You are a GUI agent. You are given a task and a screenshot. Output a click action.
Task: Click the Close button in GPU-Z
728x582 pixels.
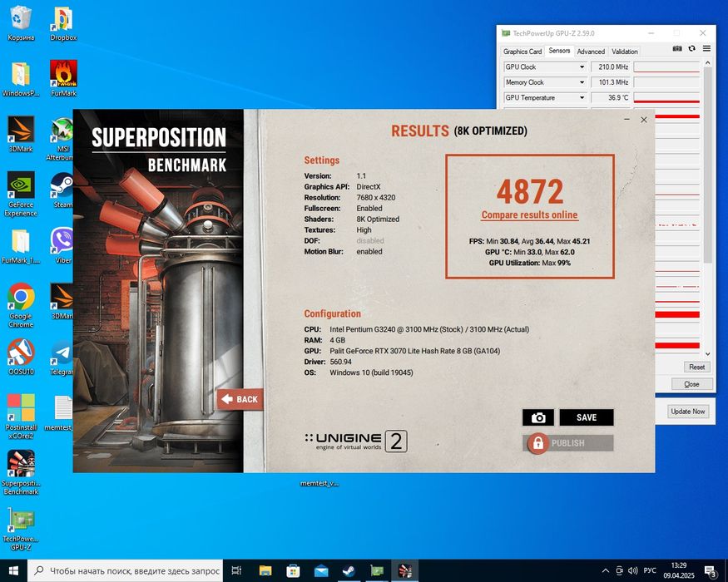[x=691, y=384]
